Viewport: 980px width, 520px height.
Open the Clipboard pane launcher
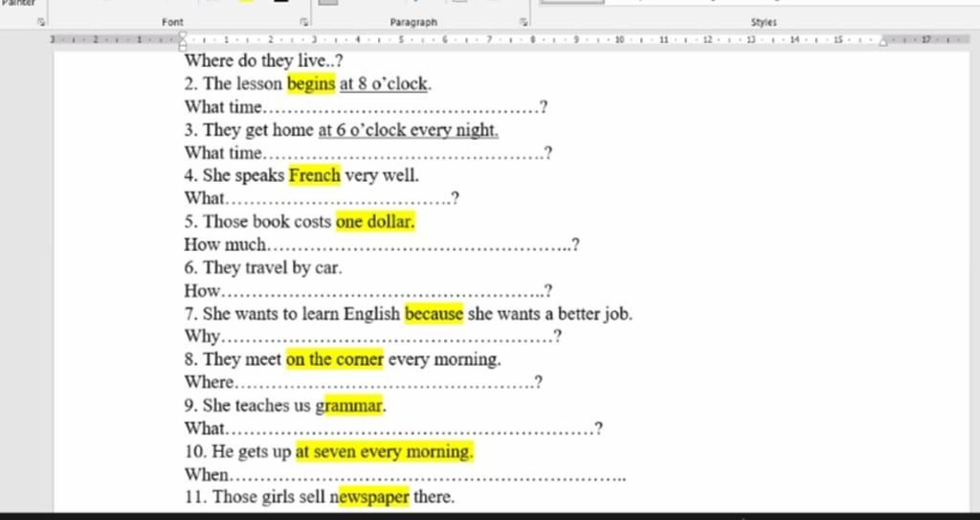[x=41, y=22]
